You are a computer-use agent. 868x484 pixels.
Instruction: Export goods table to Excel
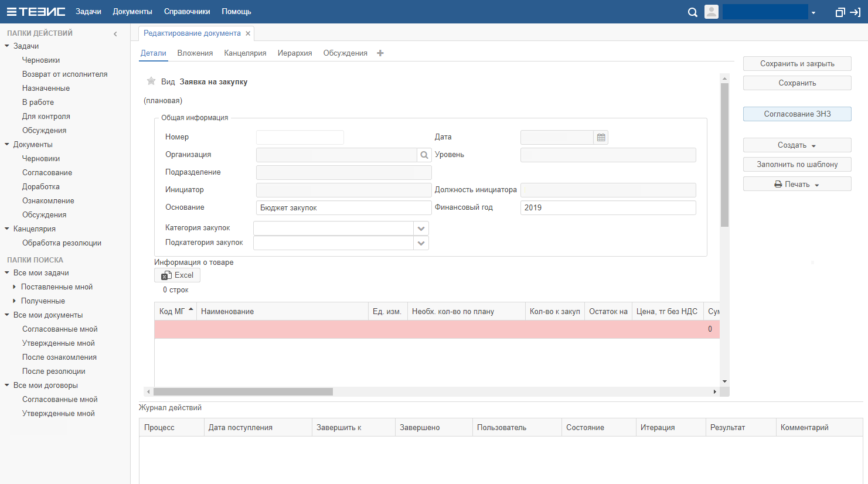click(x=177, y=275)
